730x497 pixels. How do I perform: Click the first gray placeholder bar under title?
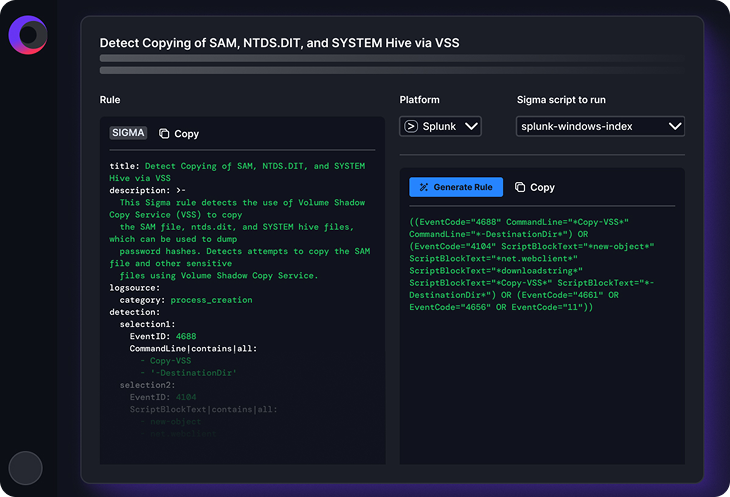click(x=392, y=58)
